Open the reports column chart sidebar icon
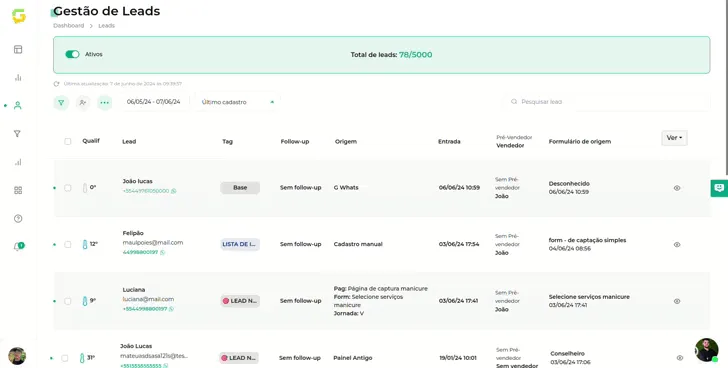The image size is (728, 368). pyautogui.click(x=18, y=162)
